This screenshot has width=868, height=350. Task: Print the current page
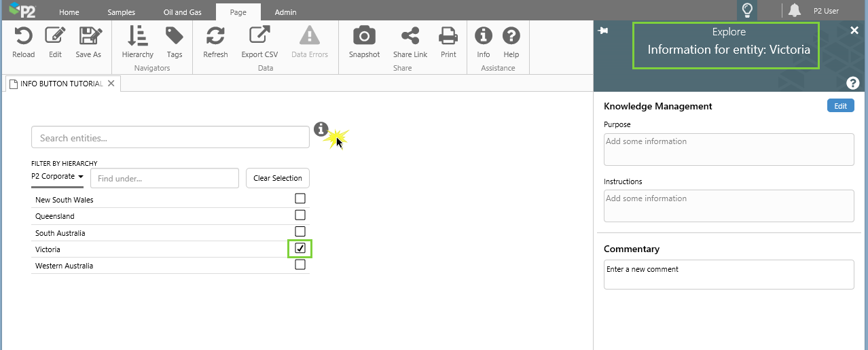(448, 36)
